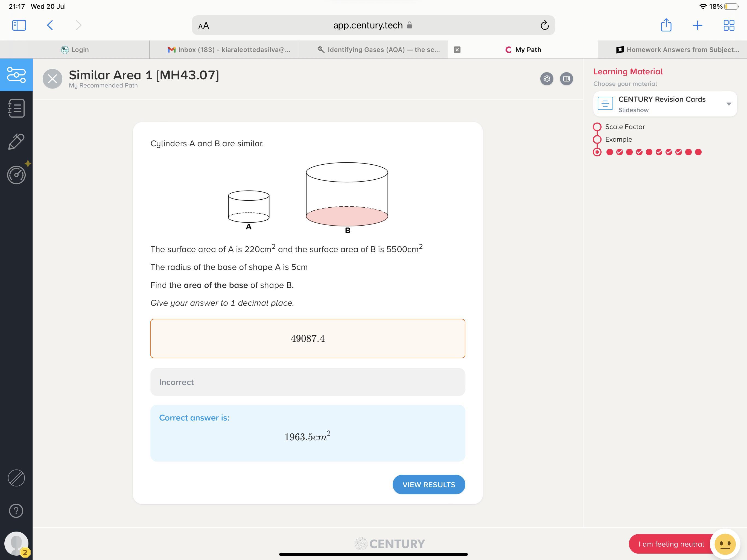747x560 pixels.
Task: Reload the page in the address bar
Action: point(544,25)
